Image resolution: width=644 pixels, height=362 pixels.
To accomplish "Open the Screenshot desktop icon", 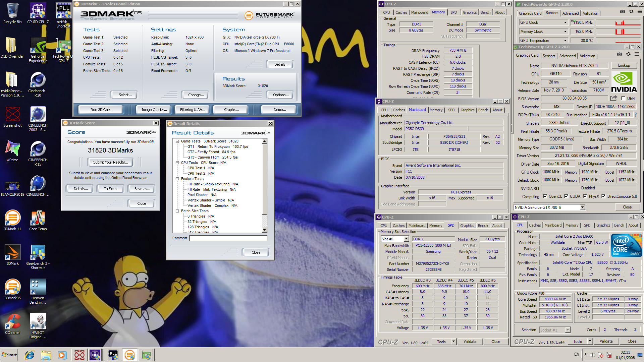I will click(x=12, y=117).
